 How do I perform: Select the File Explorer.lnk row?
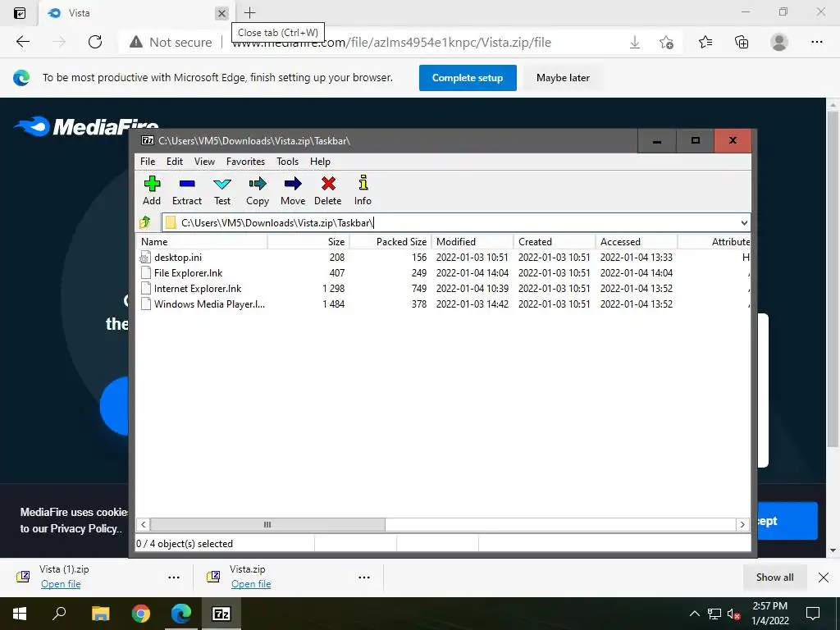[x=442, y=272]
